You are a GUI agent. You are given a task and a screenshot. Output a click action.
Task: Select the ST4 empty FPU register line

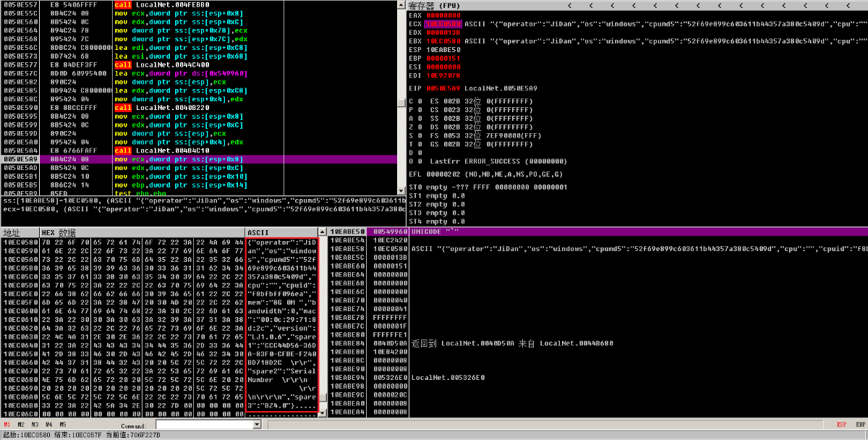(437, 221)
